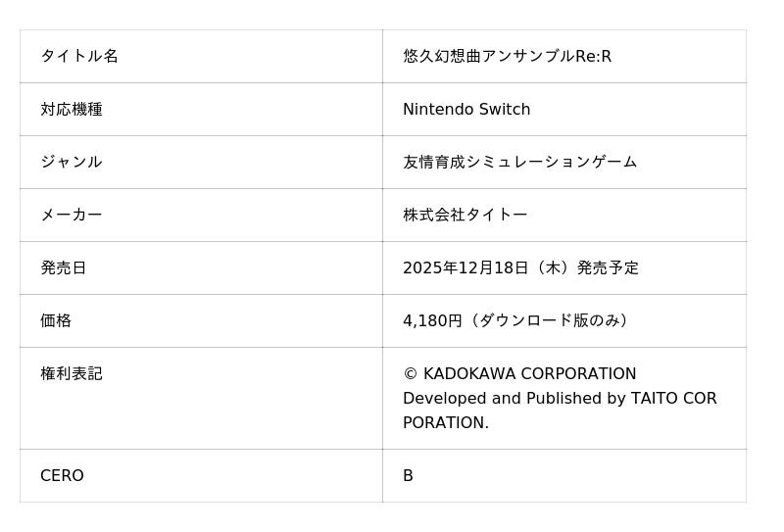This screenshot has width=784, height=532.
Task: Select the maker name 株式会社タイトー
Action: pos(465,215)
